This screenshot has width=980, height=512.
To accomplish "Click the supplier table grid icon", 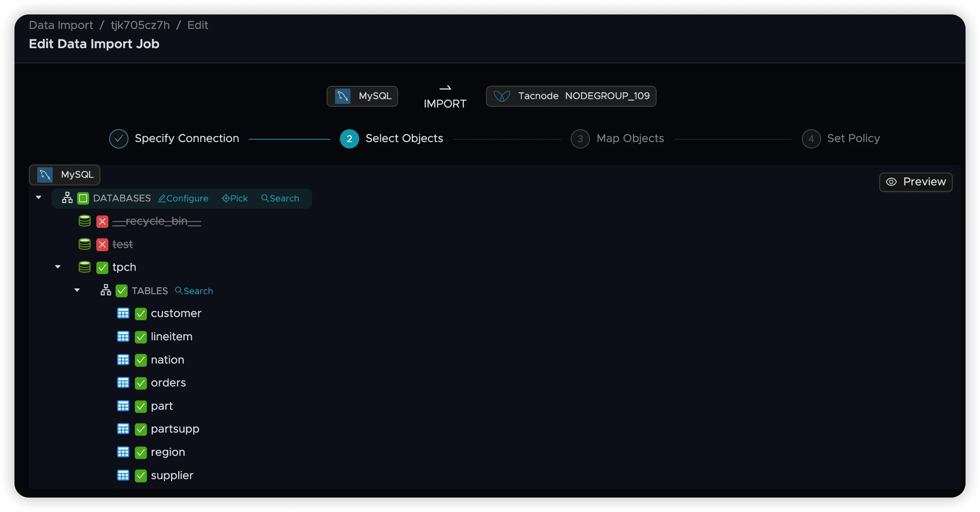I will click(x=123, y=475).
